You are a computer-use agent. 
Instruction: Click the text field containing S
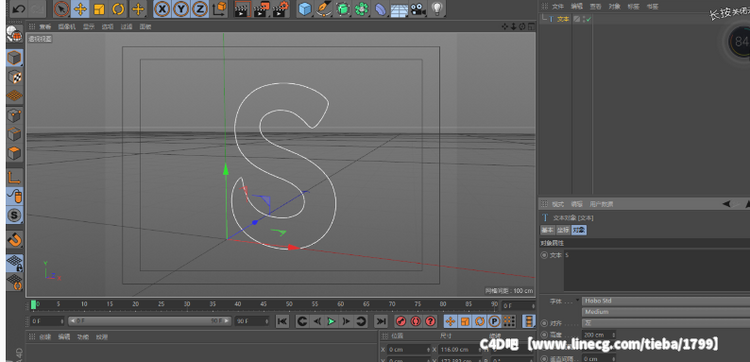pos(657,270)
